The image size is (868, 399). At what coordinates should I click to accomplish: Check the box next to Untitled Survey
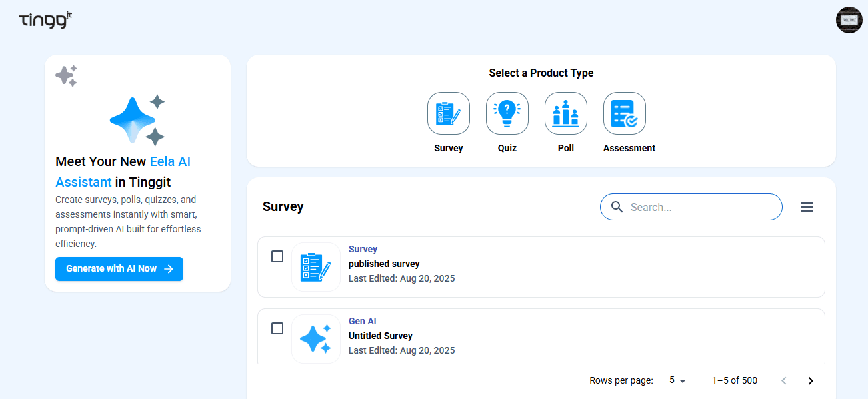[277, 328]
